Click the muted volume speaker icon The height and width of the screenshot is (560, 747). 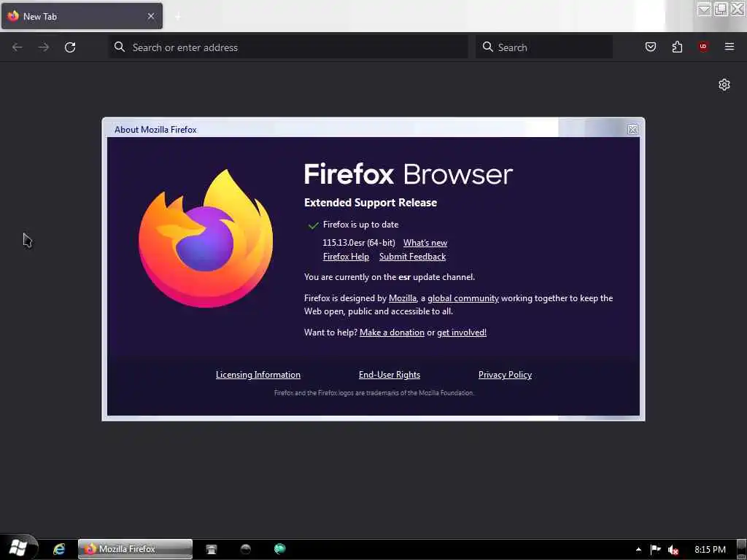point(673,550)
